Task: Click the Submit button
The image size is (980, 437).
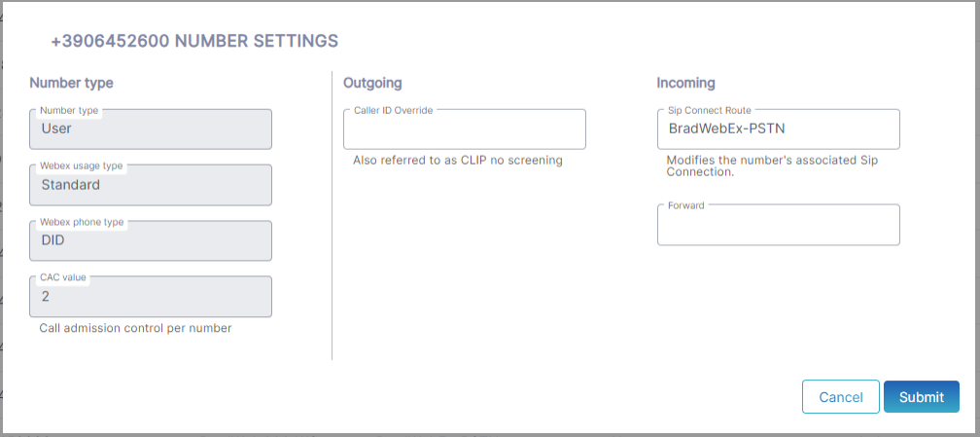Action: (x=921, y=397)
